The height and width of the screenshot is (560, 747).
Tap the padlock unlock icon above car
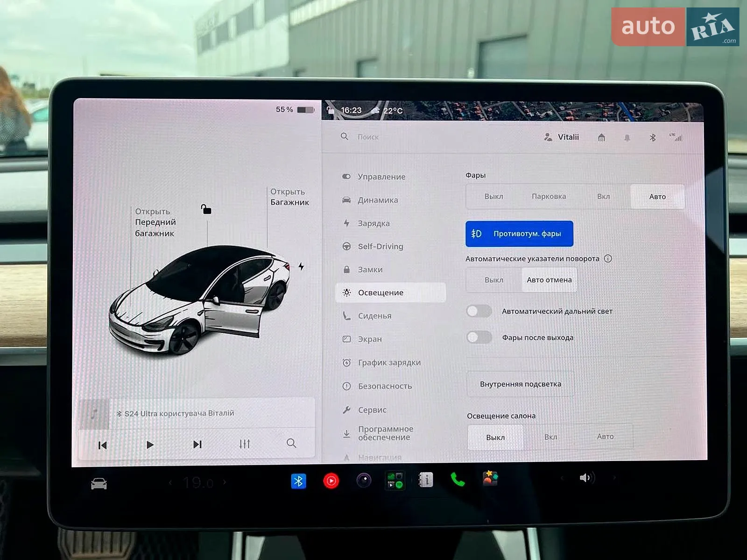[206, 209]
